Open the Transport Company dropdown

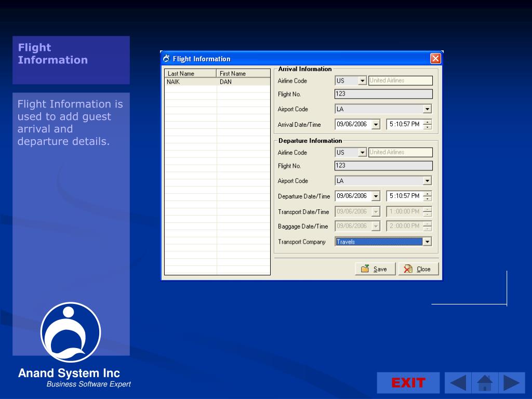[x=427, y=242]
